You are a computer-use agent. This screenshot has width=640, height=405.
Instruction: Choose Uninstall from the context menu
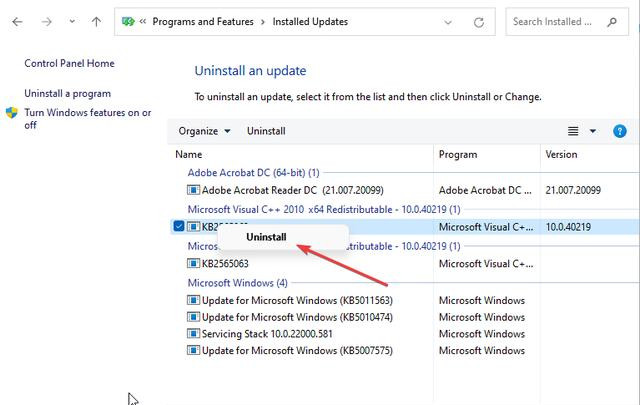click(266, 237)
